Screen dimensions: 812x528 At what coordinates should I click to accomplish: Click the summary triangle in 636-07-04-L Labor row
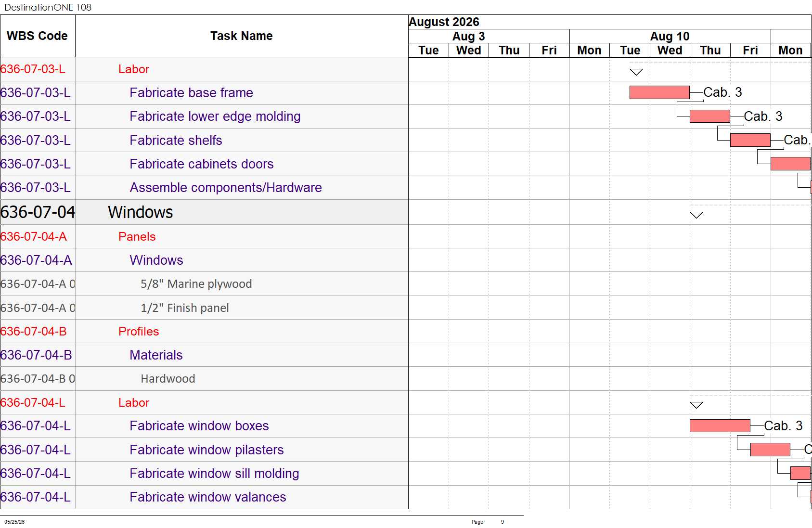pyautogui.click(x=696, y=405)
